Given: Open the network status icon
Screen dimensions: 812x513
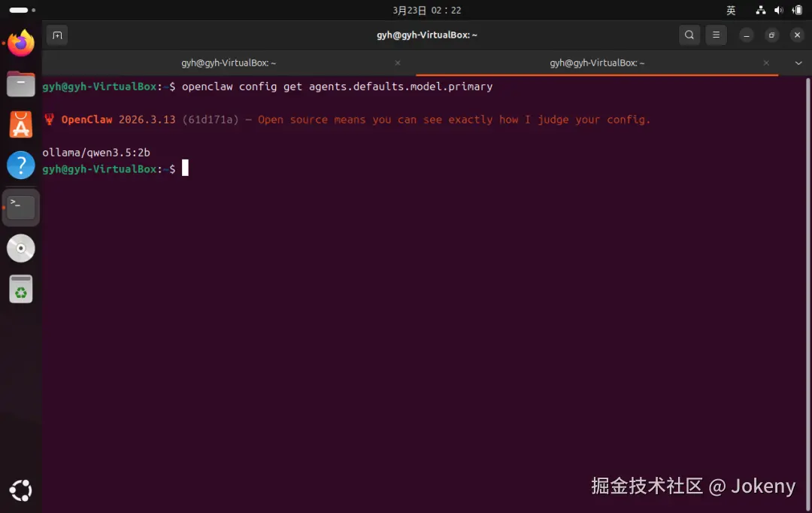Looking at the screenshot, I should coord(761,10).
